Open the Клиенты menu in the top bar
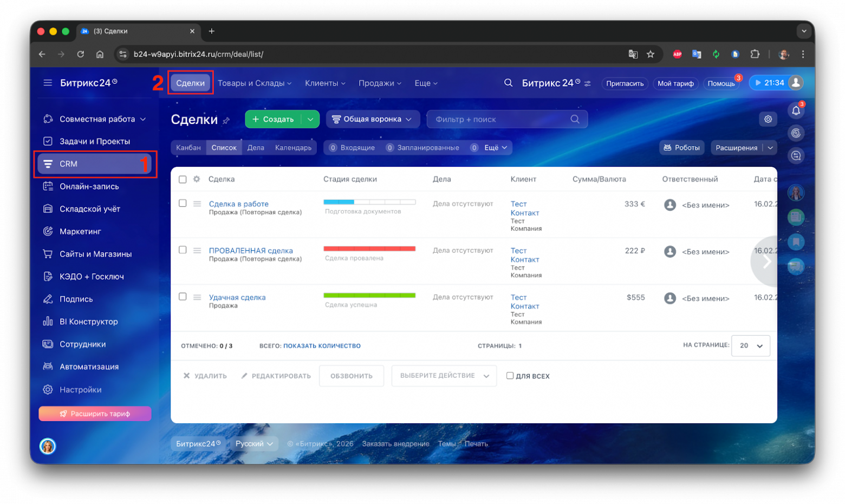 (x=324, y=83)
